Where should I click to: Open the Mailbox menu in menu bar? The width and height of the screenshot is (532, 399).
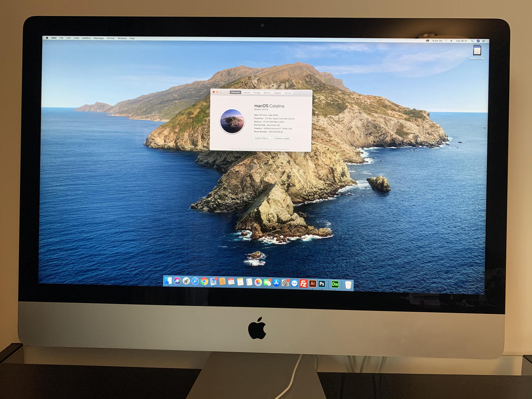[86, 38]
